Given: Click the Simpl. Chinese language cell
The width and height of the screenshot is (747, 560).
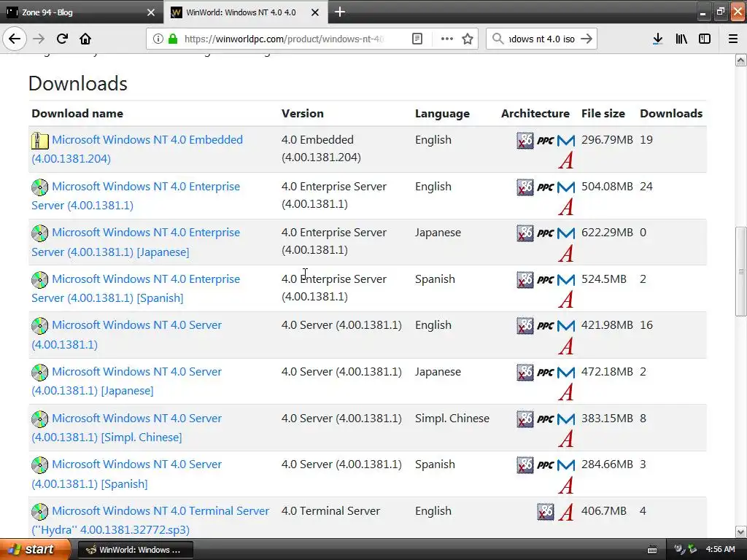Looking at the screenshot, I should (452, 418).
